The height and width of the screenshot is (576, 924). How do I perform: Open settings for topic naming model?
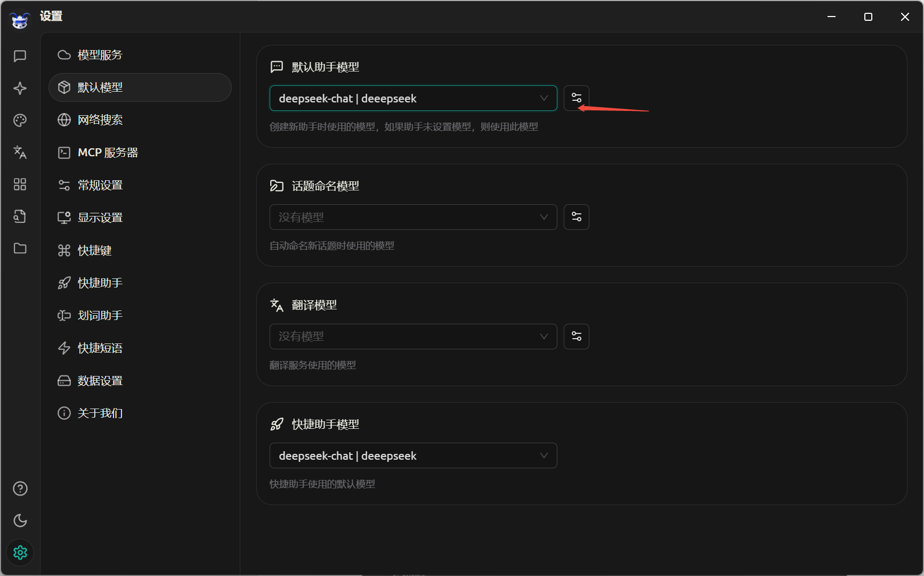[577, 217]
